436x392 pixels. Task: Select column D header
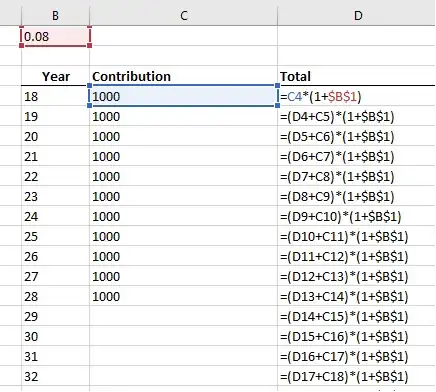[357, 15]
